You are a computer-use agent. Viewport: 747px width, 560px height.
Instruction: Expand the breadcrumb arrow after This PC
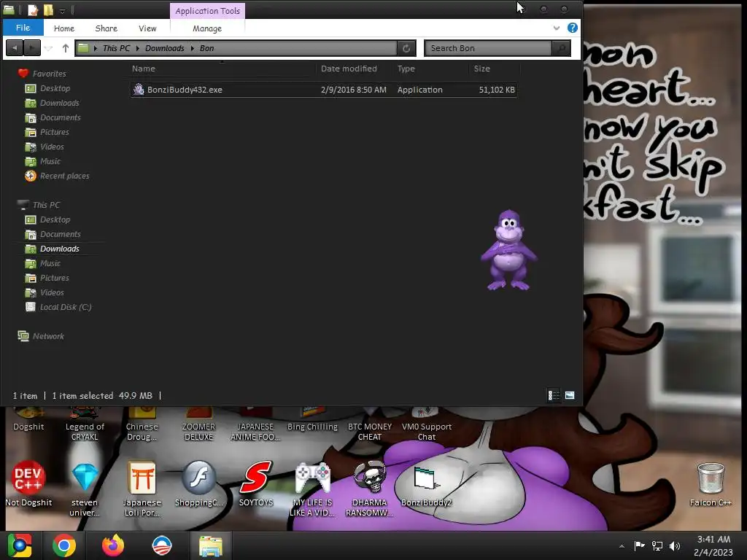(x=138, y=48)
